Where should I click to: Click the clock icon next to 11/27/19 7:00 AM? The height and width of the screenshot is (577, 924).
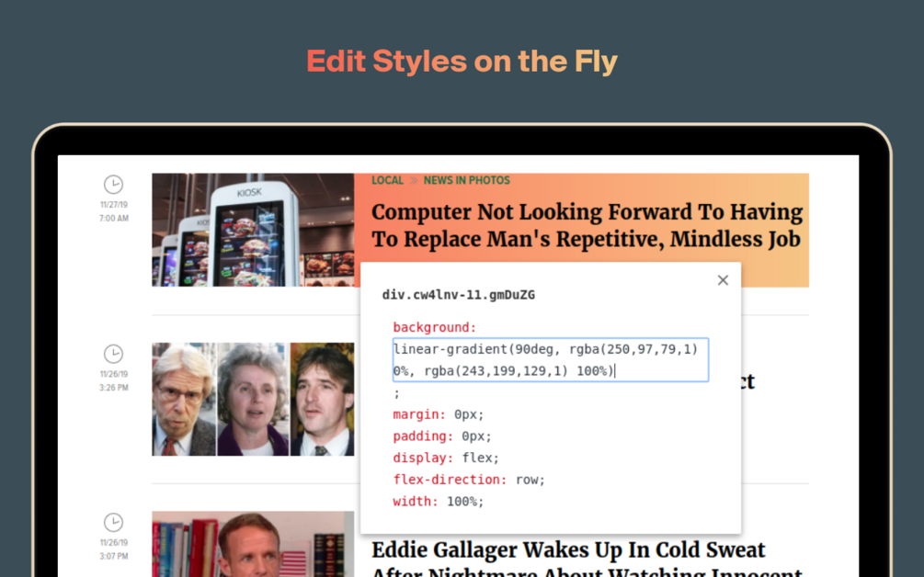tap(114, 185)
